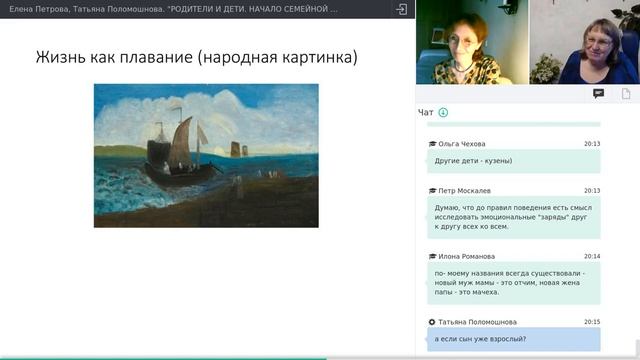Click Петр Москалев's message about правил поведения
Screen dimensions: 640x360
[x=513, y=217]
